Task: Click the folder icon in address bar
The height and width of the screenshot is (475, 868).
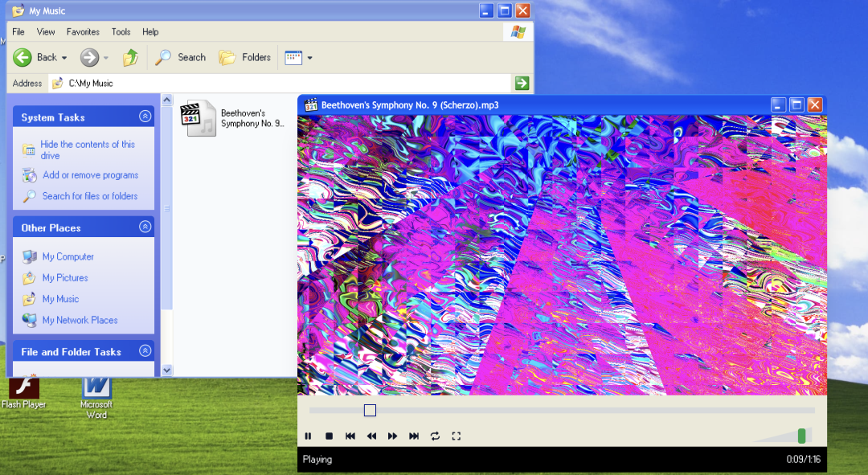Action: click(58, 83)
